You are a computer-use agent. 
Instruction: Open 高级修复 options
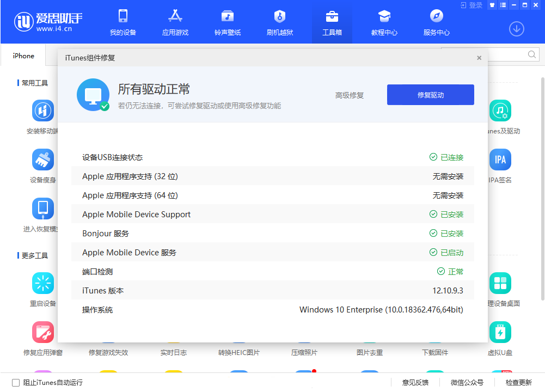tap(348, 94)
